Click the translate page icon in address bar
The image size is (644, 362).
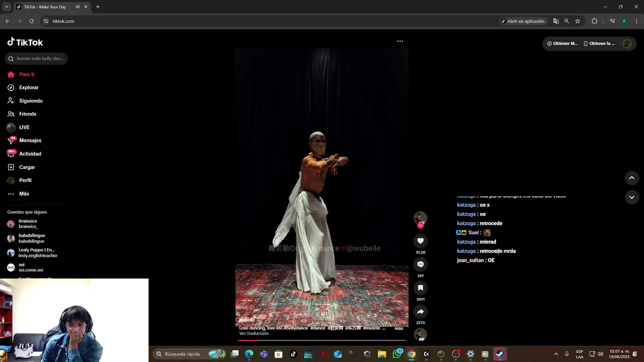(x=556, y=21)
